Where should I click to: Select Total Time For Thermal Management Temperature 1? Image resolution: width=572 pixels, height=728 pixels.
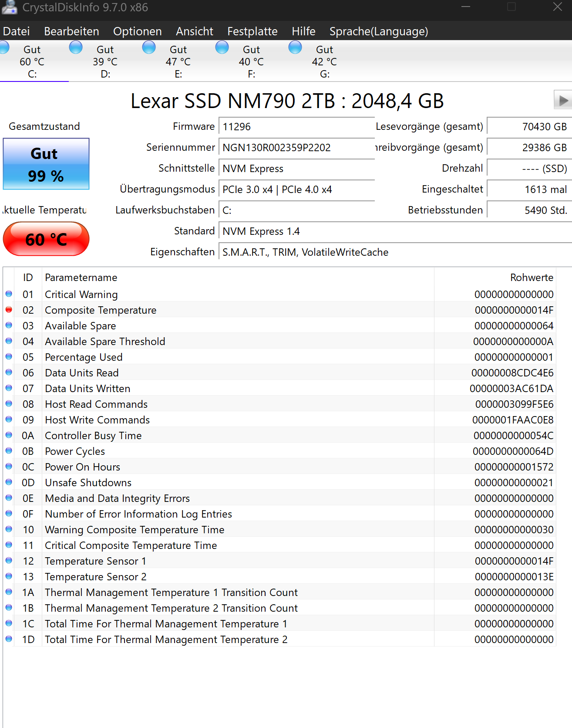[x=279, y=623]
